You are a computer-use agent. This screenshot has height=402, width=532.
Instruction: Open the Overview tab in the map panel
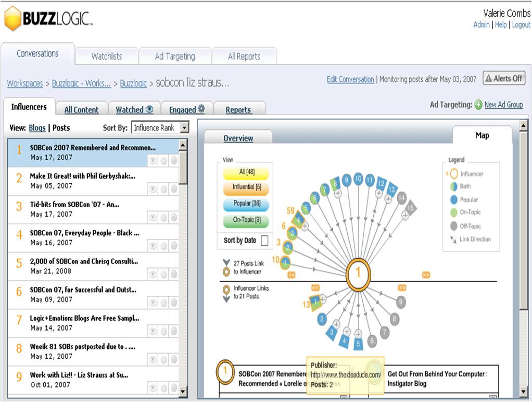click(238, 139)
